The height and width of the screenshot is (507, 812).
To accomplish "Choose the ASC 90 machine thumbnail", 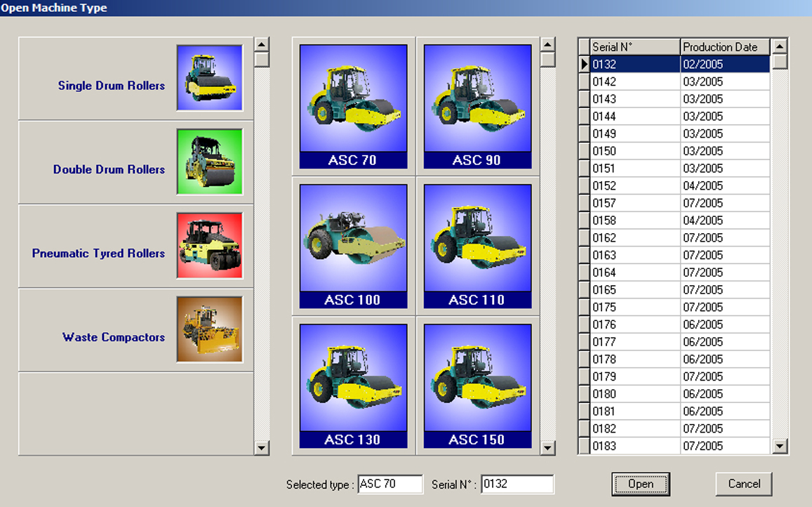I will pyautogui.click(x=477, y=106).
